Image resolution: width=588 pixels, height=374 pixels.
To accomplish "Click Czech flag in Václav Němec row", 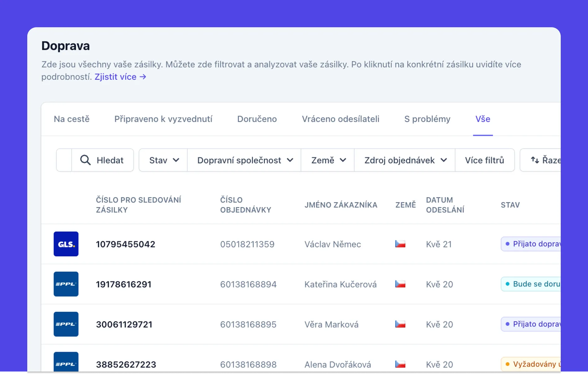I will tap(400, 244).
